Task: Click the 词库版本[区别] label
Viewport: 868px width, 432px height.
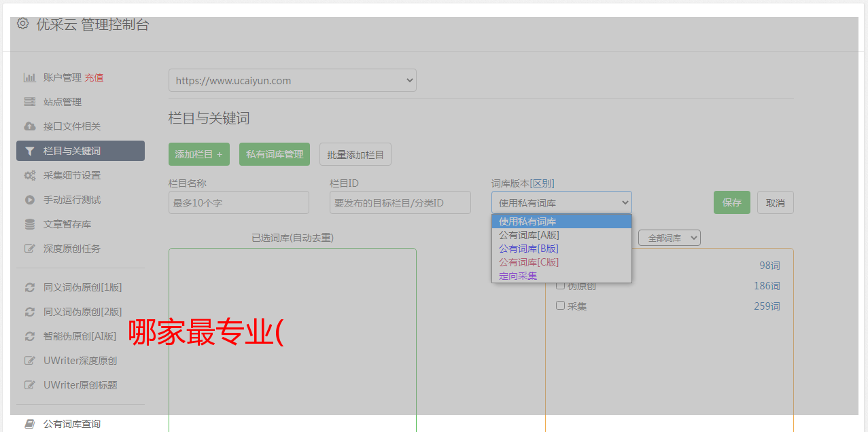Action: (523, 183)
